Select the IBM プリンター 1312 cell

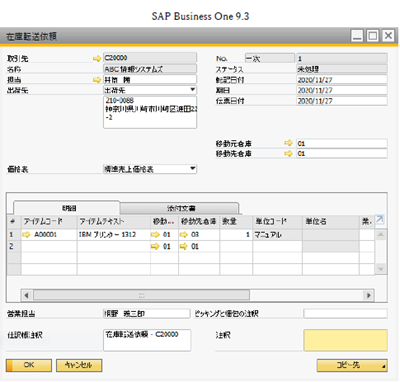114,235
